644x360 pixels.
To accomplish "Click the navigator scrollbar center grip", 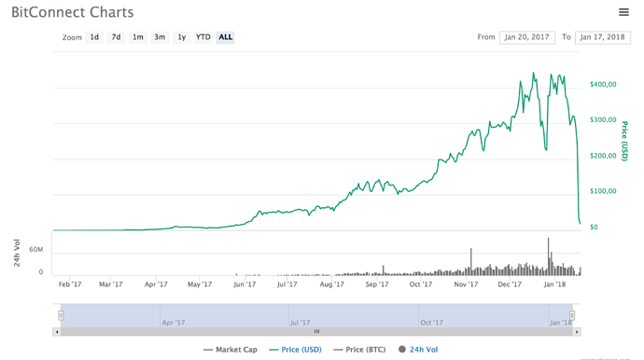I will pyautogui.click(x=316, y=332).
